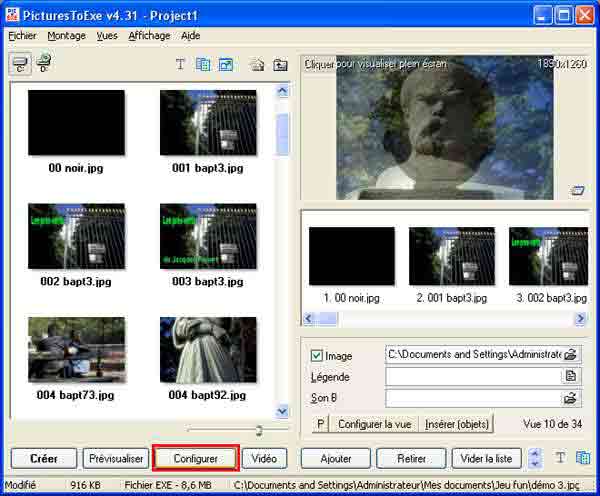The image size is (600, 496).
Task: Select drive D icon
Action: pyautogui.click(x=44, y=63)
